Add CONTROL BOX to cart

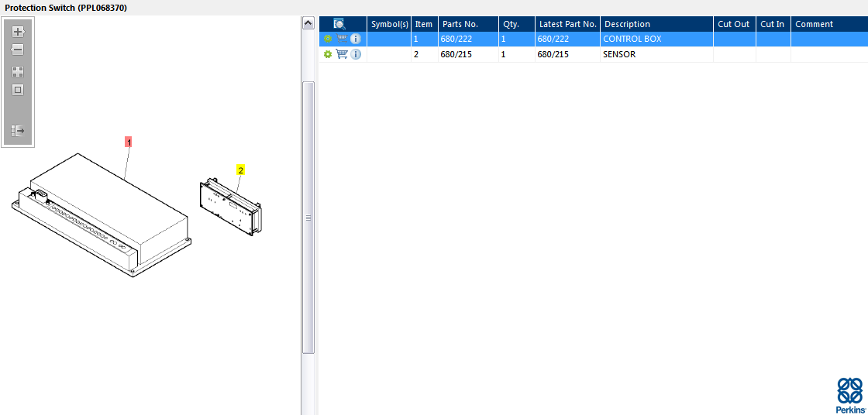pyautogui.click(x=342, y=39)
